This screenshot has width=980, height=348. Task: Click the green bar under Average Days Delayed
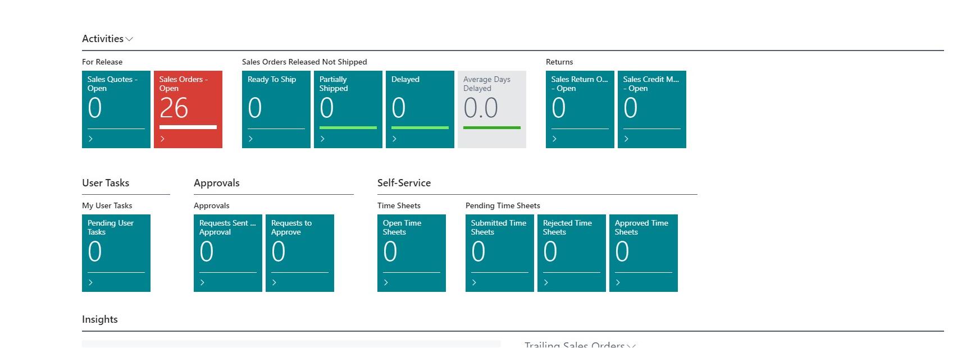tap(491, 128)
